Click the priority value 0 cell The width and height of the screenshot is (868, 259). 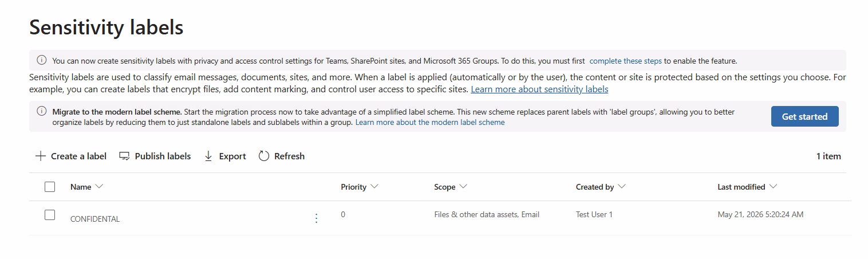[x=343, y=214]
